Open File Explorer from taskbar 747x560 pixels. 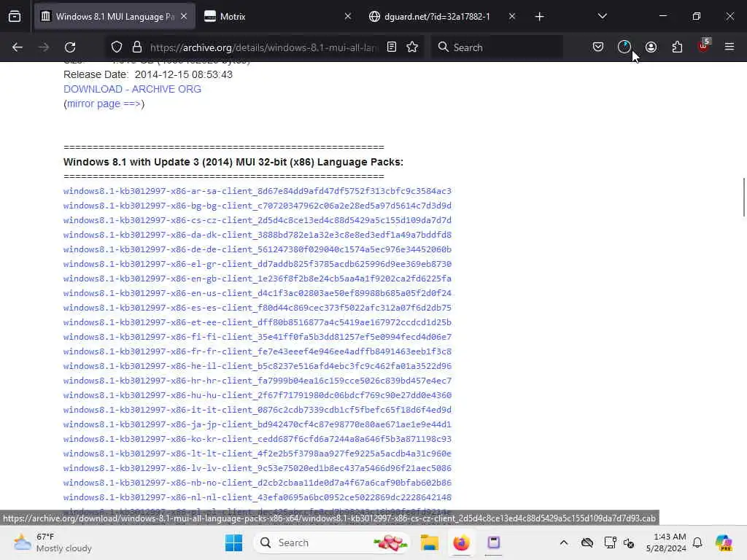coord(429,542)
